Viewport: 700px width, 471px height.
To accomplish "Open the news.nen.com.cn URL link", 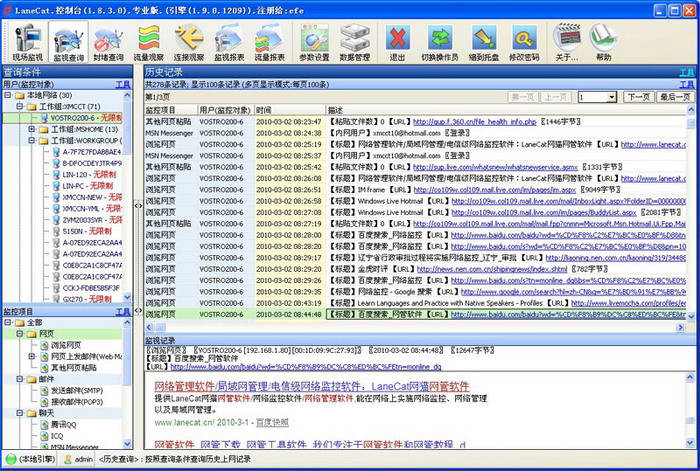I will coord(492,269).
